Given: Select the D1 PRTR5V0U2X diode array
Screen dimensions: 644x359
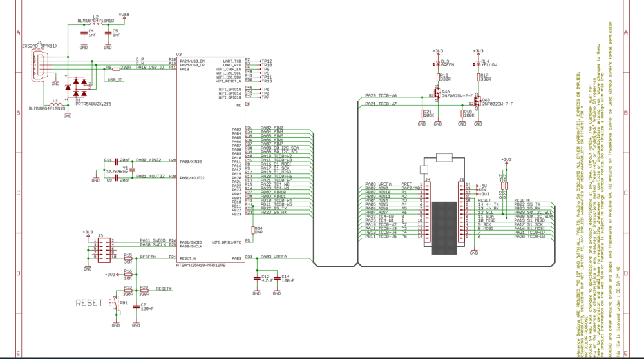Looking at the screenshot, I should 79,86.
